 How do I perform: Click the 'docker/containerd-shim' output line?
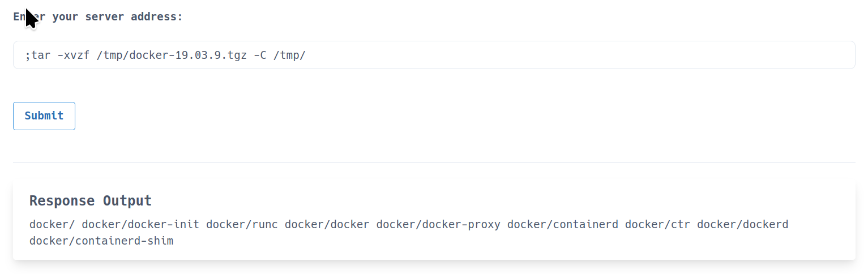click(101, 241)
